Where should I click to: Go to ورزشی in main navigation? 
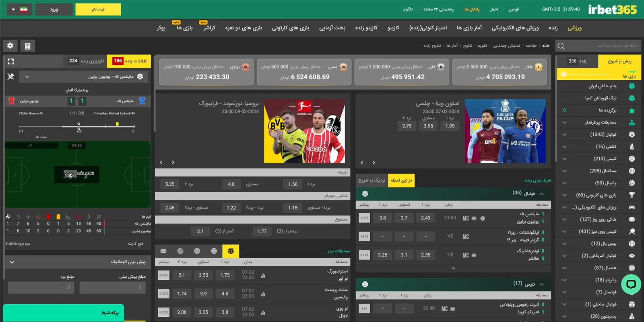tap(574, 28)
